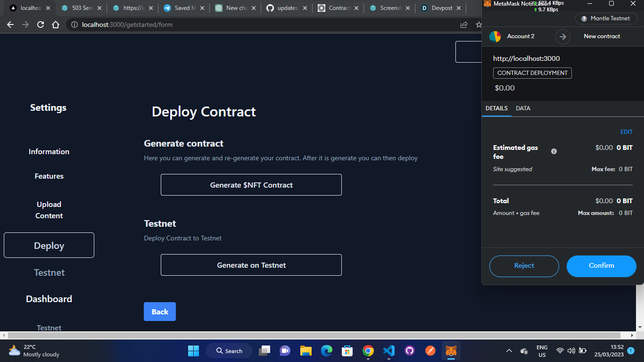Expand the hidden system tray icons
The image size is (644, 362).
click(x=509, y=351)
